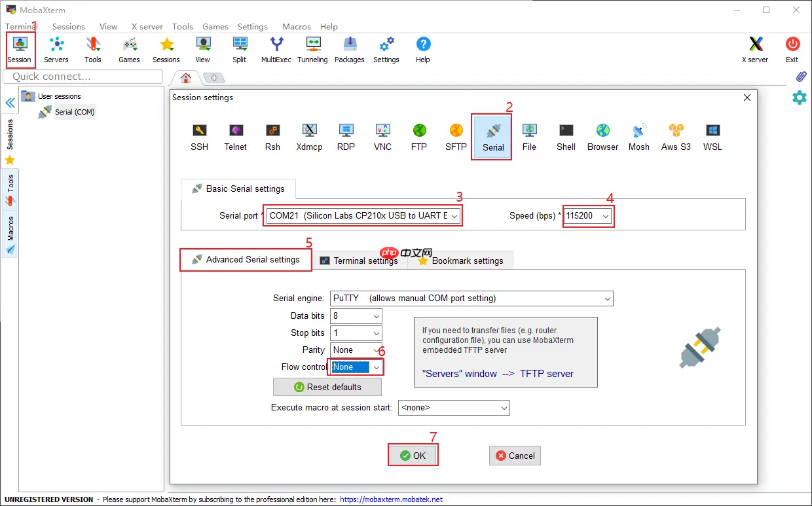Open the Tunneling toolbar icon
This screenshot has height=506, width=812.
coord(313,50)
